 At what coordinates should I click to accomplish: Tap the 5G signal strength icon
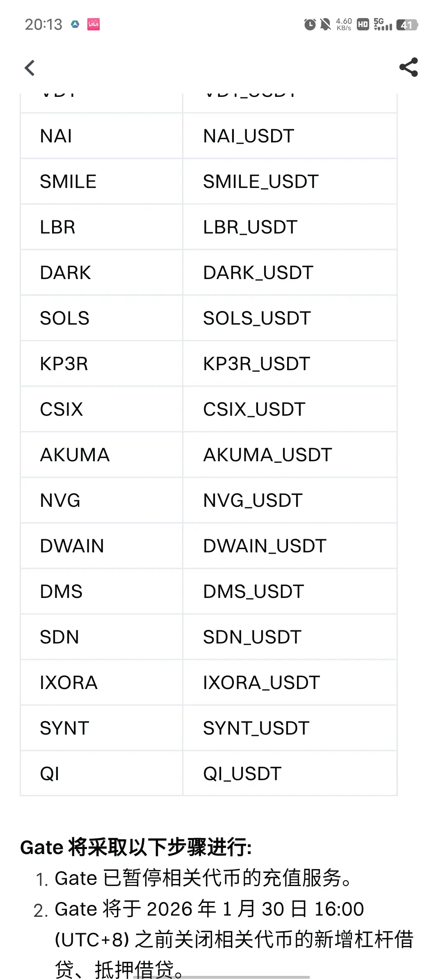(x=383, y=24)
